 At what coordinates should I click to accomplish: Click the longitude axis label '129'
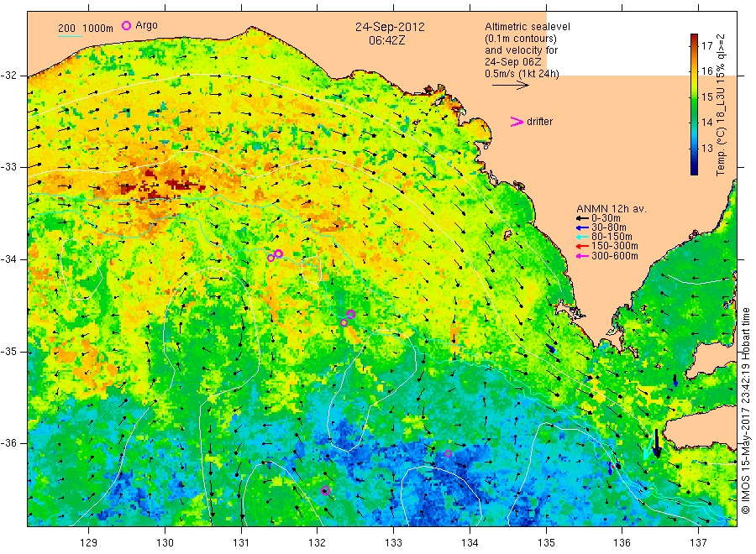click(x=89, y=543)
